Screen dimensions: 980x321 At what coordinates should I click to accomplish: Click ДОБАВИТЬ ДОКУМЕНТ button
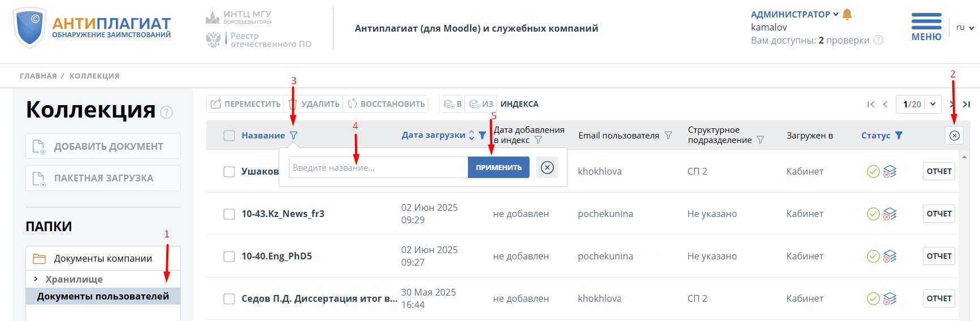[103, 146]
